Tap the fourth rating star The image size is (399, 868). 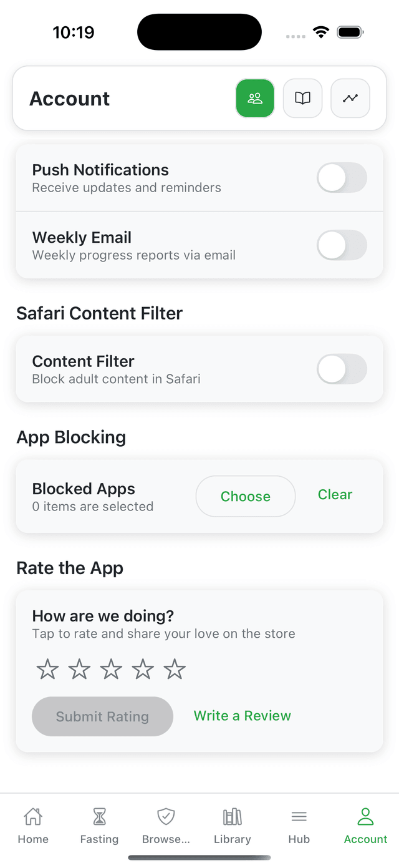(x=143, y=670)
